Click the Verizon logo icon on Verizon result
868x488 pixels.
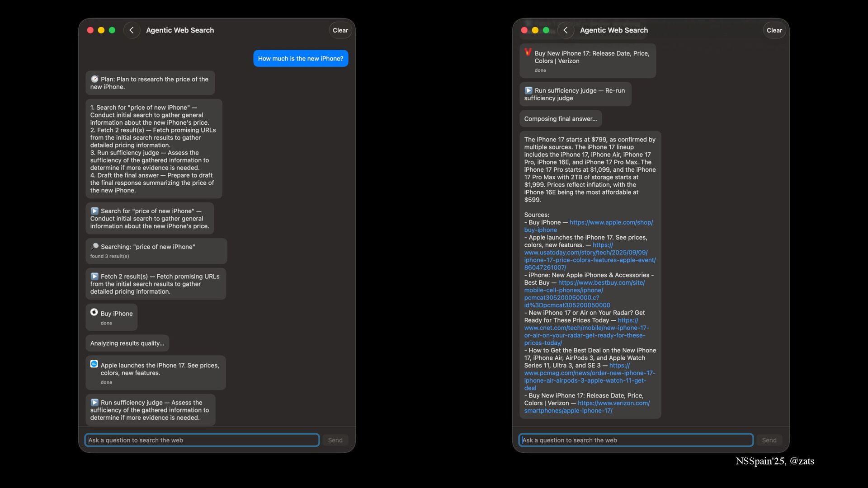tap(528, 52)
